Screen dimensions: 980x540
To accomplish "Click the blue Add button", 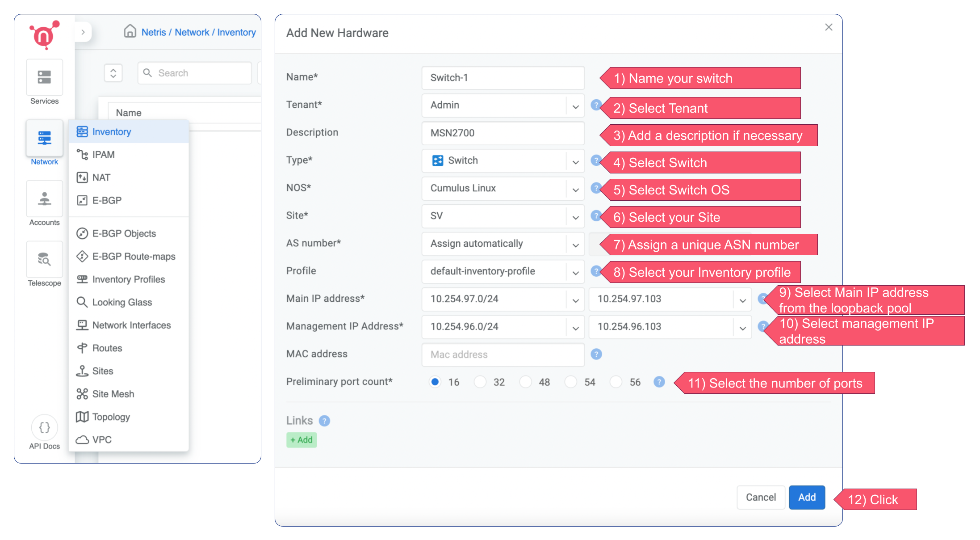I will 806,497.
